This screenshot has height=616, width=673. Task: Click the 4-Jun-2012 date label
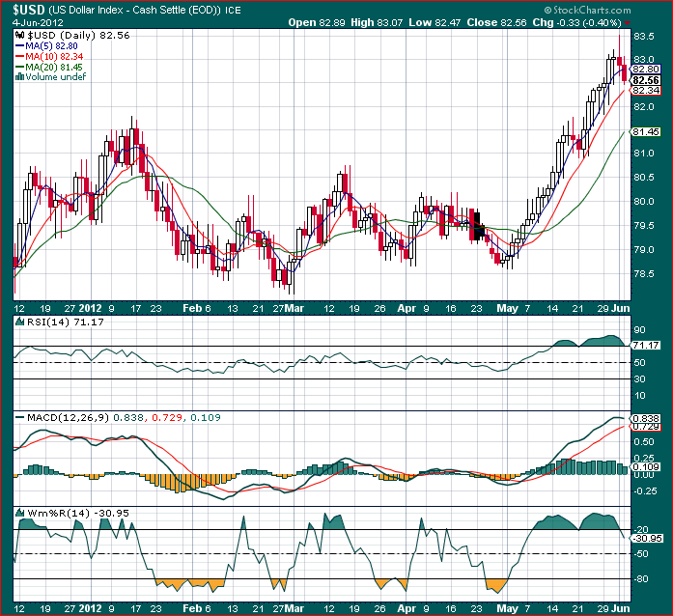point(38,23)
